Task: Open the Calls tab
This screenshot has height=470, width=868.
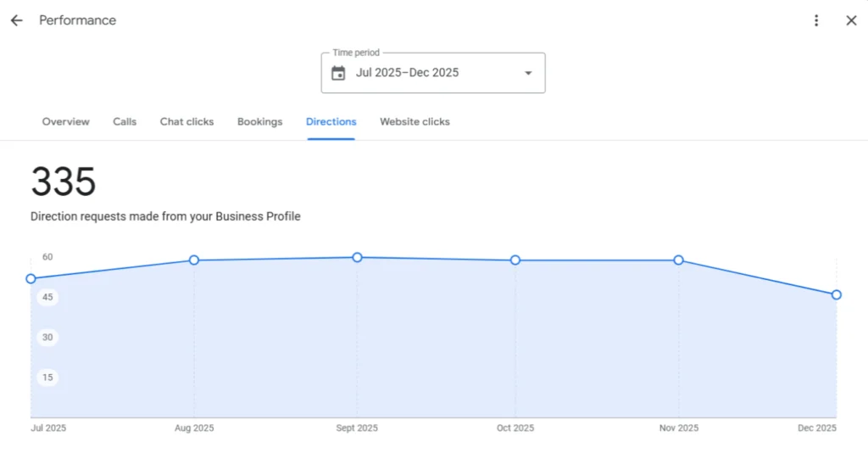Action: click(x=125, y=122)
